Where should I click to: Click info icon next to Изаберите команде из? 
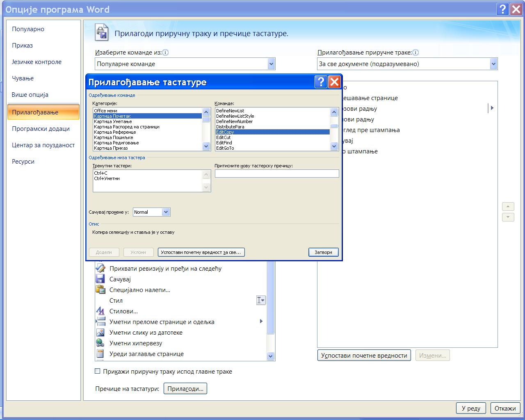[165, 52]
